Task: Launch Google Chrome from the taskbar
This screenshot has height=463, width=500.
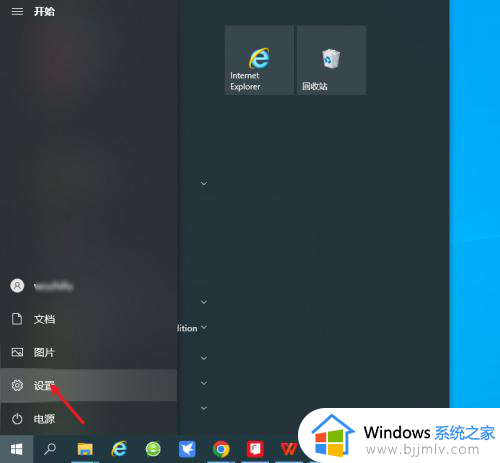Action: 221,449
